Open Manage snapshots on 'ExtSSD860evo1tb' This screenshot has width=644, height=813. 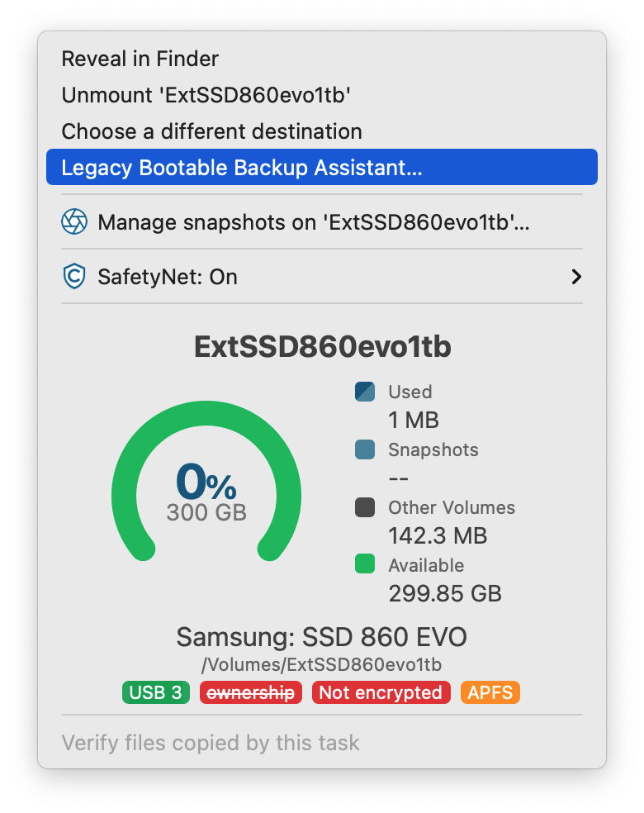click(x=322, y=222)
